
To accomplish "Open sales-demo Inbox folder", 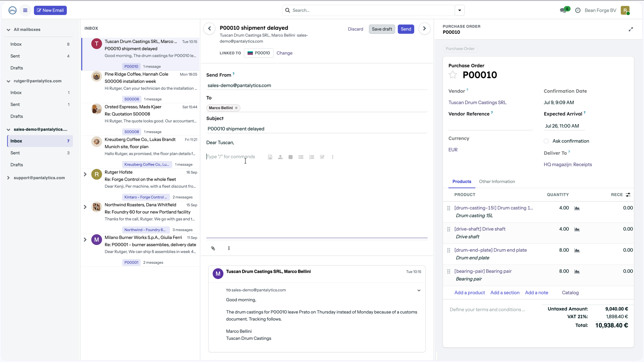I will 40,141.
